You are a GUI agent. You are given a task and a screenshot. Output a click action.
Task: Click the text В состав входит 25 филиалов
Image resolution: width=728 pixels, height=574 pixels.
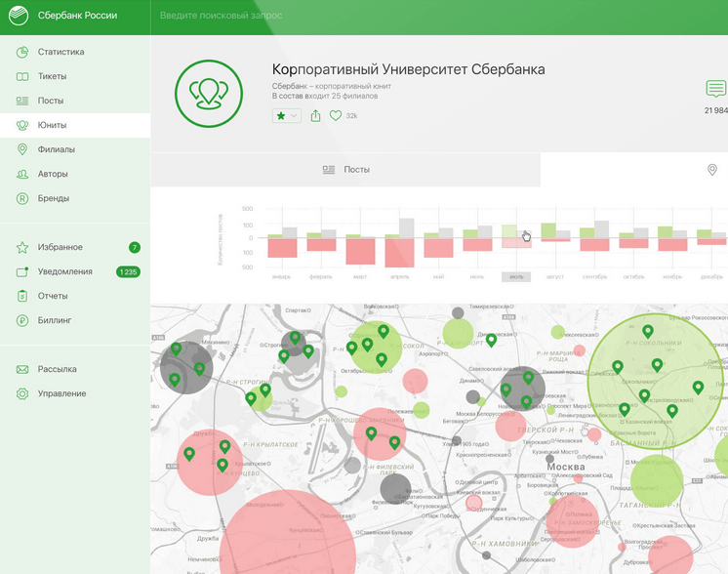(325, 96)
